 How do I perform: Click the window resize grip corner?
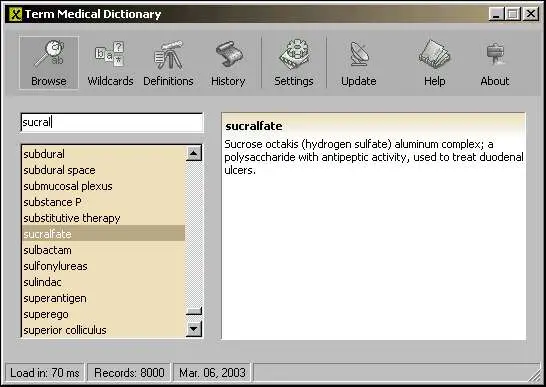535,376
